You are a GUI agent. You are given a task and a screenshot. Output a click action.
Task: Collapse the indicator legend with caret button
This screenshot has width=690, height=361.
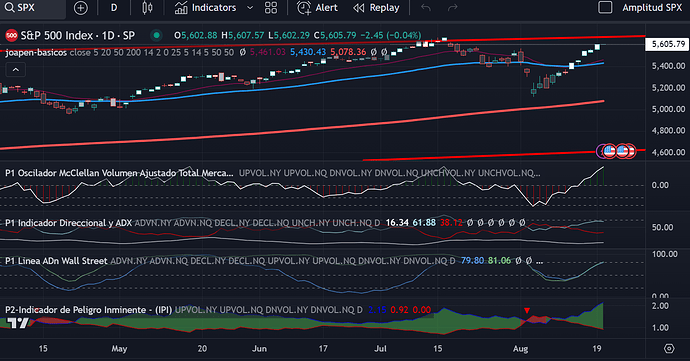tap(15, 70)
